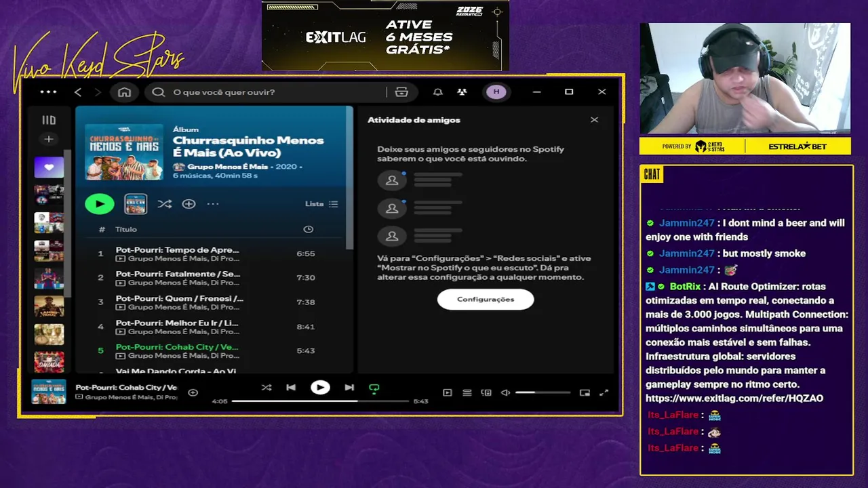Open the Liked Songs heart tile
The height and width of the screenshot is (488, 868).
(x=49, y=167)
